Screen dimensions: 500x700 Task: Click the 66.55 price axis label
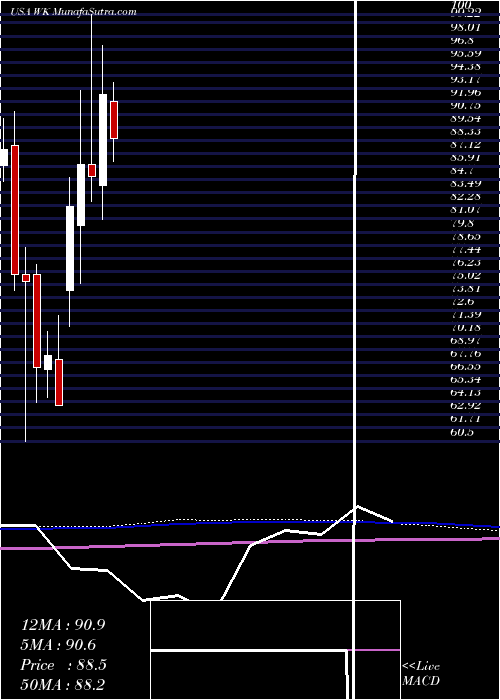pyautogui.click(x=466, y=367)
